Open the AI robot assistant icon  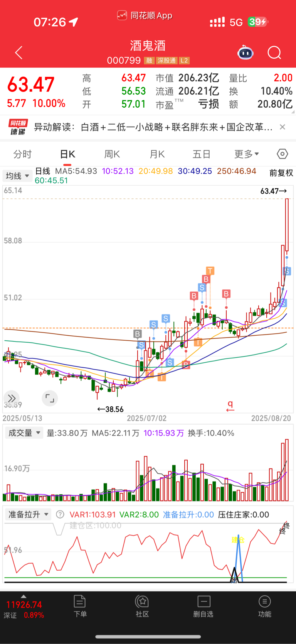pos(245,53)
